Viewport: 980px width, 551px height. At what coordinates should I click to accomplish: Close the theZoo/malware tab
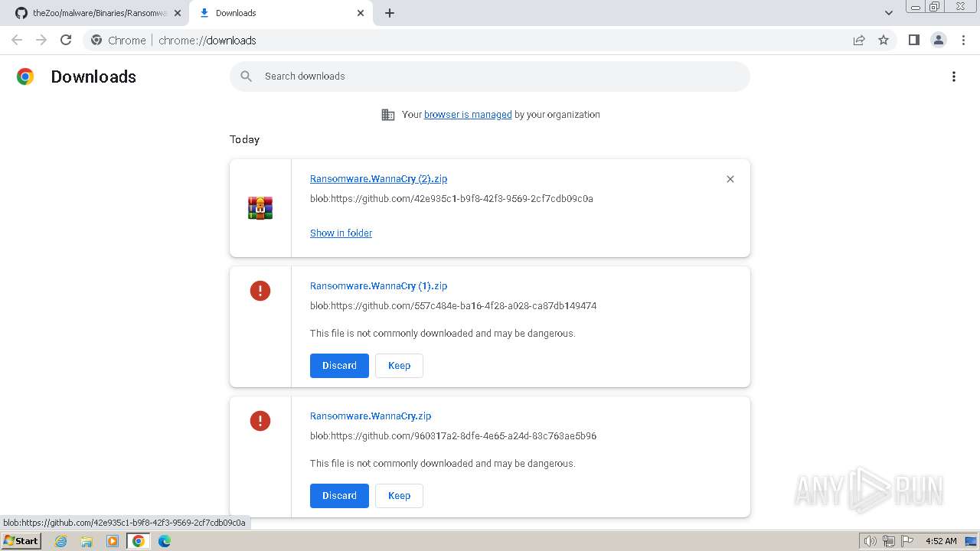pyautogui.click(x=178, y=13)
